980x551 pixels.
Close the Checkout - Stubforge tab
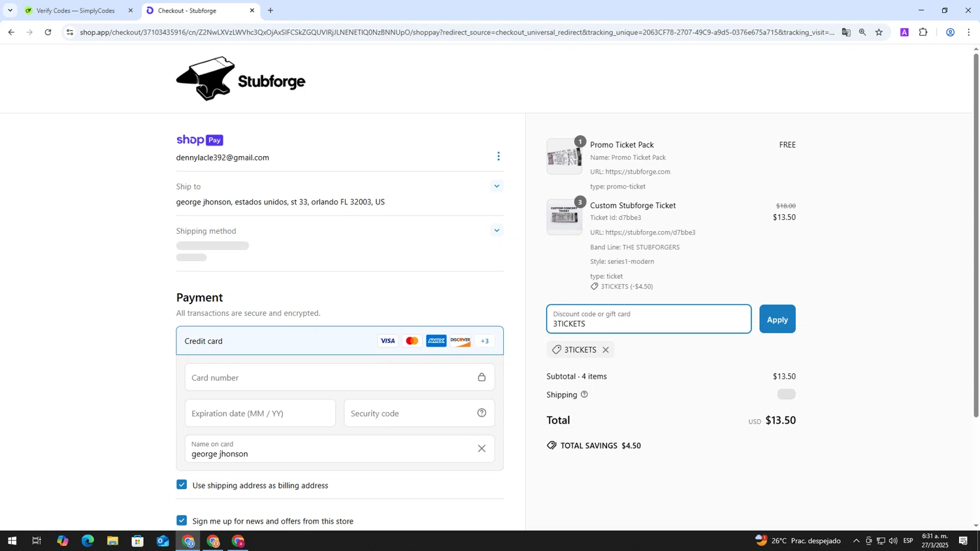point(252,10)
